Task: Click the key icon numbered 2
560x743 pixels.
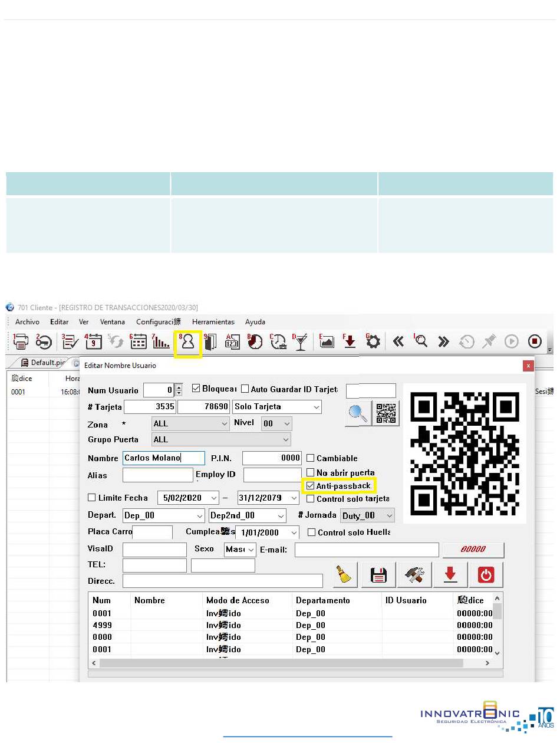Action: [x=44, y=342]
